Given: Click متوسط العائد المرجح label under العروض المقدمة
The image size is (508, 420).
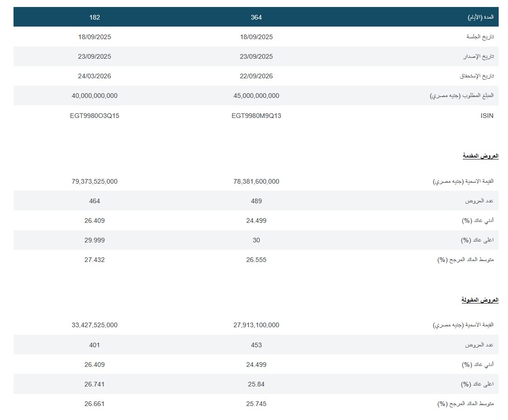Looking at the screenshot, I should [466, 260].
